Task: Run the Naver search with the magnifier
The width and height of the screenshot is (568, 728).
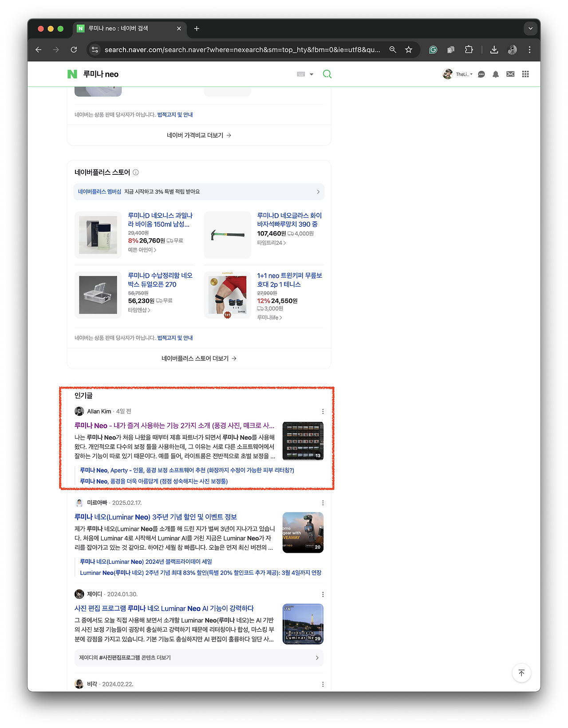Action: point(327,74)
